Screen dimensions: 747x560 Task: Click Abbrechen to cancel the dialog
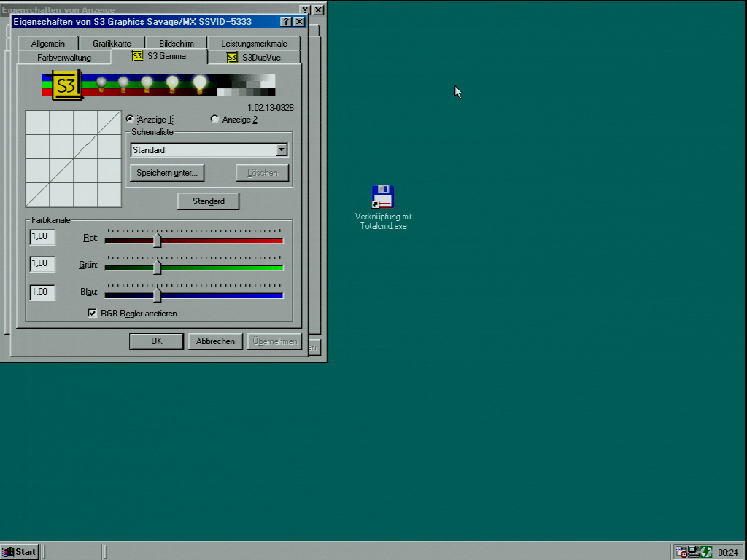pyautogui.click(x=216, y=341)
